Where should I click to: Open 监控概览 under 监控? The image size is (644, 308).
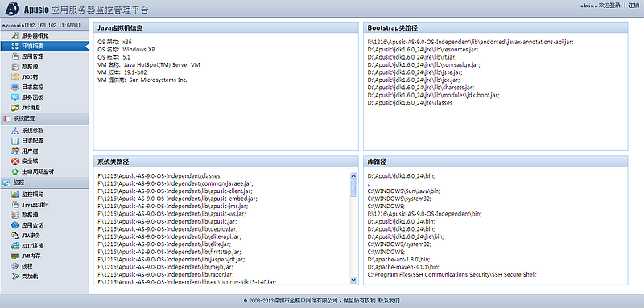pos(32,194)
